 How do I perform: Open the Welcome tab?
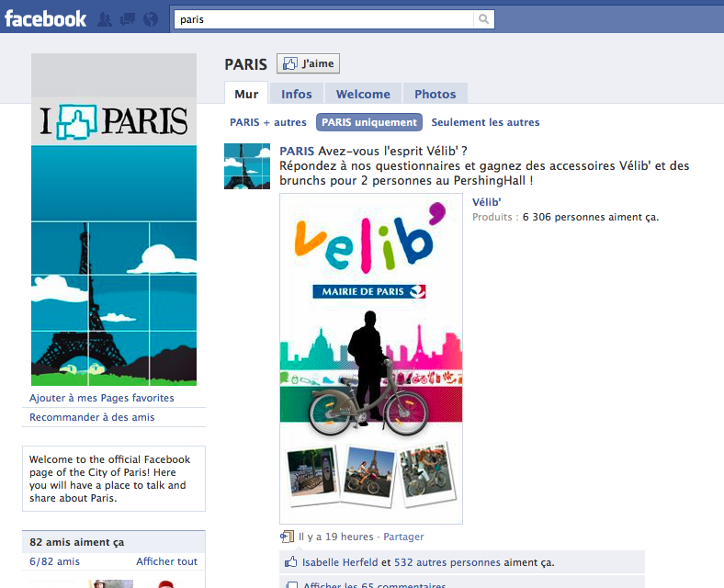coord(363,94)
